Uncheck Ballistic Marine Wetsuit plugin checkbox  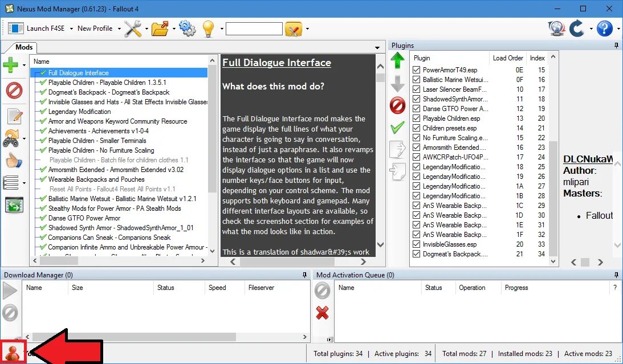click(x=416, y=79)
